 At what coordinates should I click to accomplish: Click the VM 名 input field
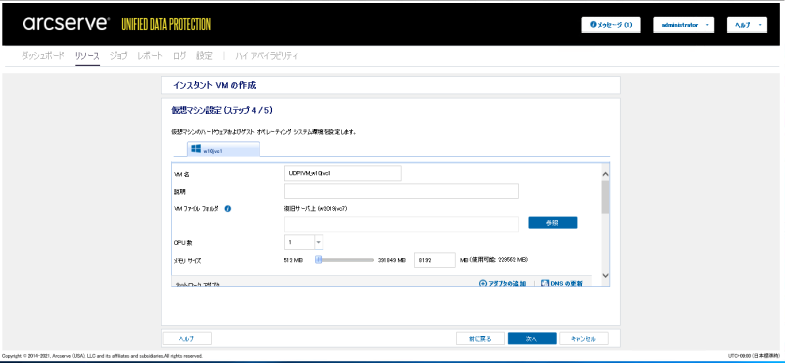tap(342, 173)
